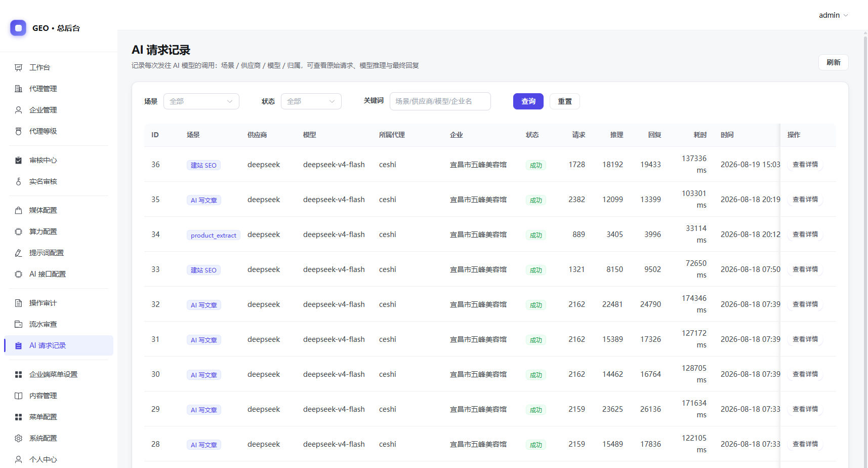Click the AI 写文章 tag in row 35

(204, 200)
